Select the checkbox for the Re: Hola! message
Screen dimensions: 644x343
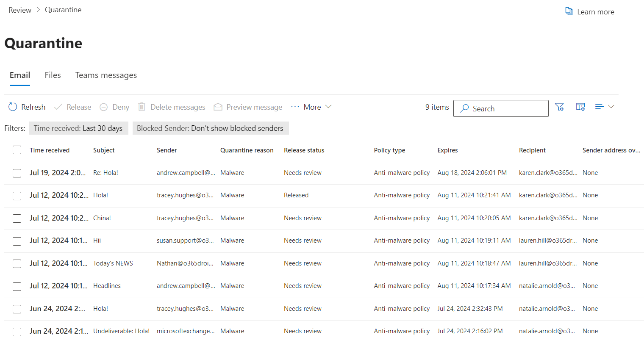[17, 173]
